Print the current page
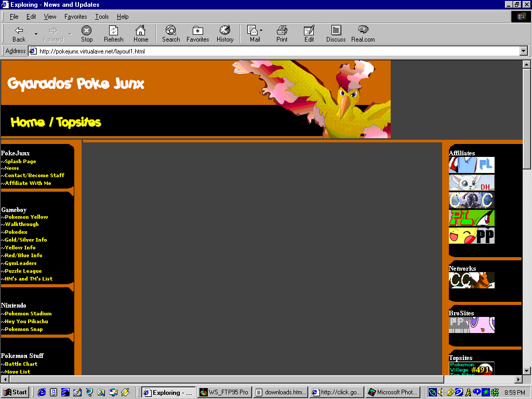This screenshot has width=532, height=399. [x=282, y=34]
